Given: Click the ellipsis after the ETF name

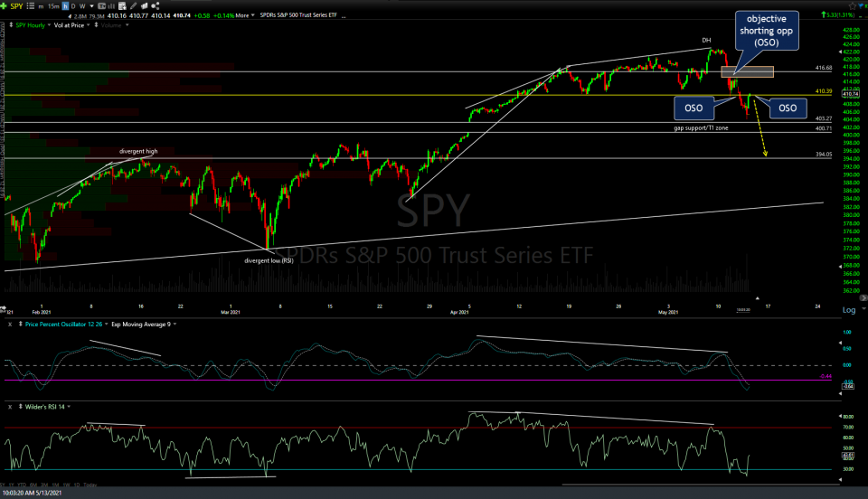Looking at the screenshot, I should pos(344,16).
